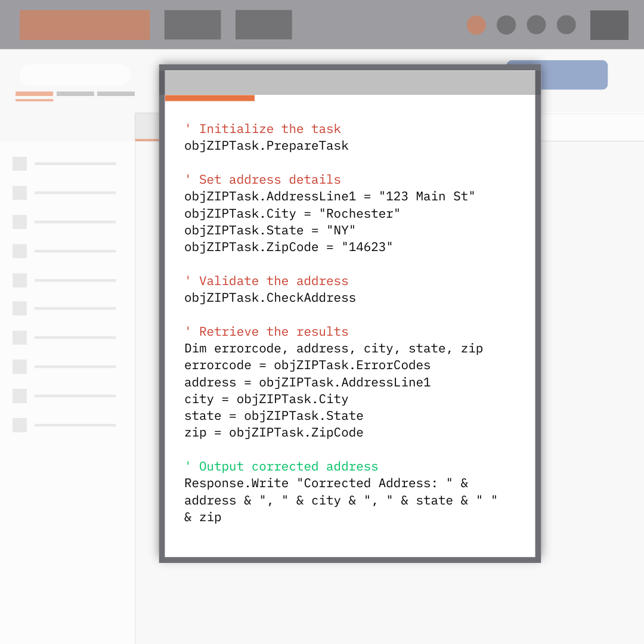Image resolution: width=644 pixels, height=644 pixels.
Task: Click the rightmost gray circle in header
Action: 566,25
